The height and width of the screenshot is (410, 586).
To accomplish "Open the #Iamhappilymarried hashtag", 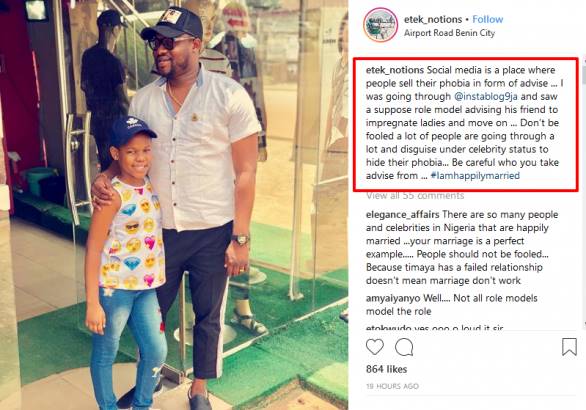I will tap(475, 175).
